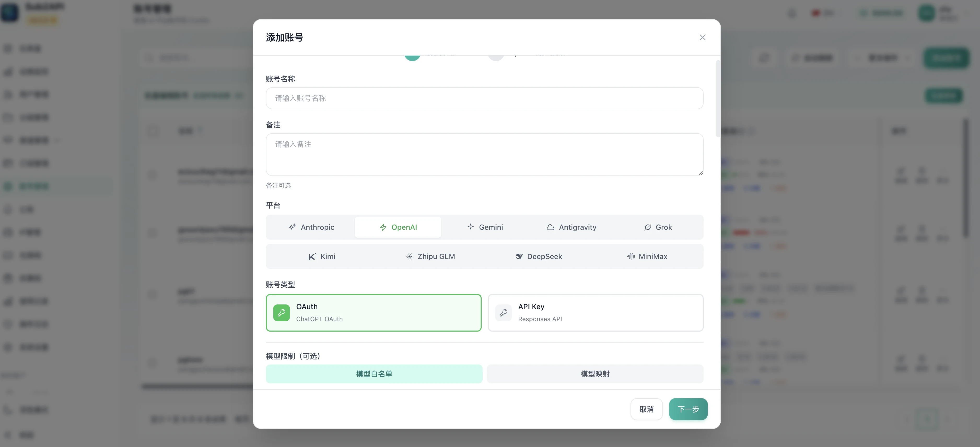The image size is (980, 447).
Task: Select the MiniMax platform option
Action: coord(647,256)
